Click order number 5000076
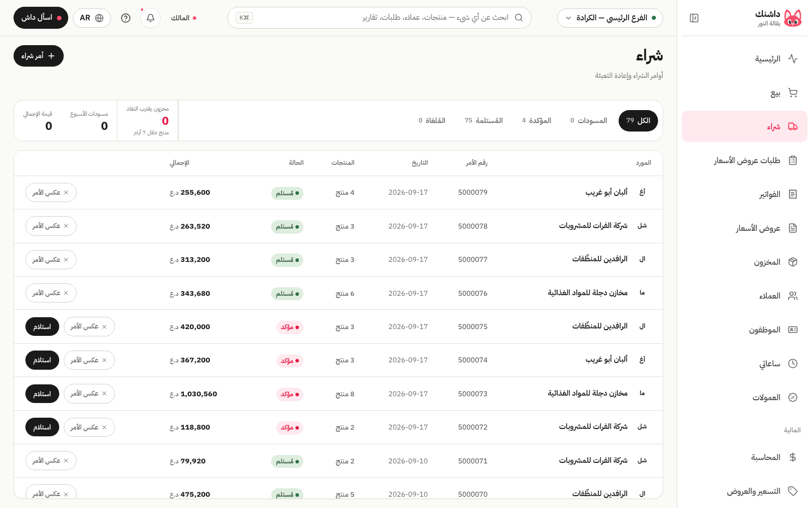 tap(473, 294)
